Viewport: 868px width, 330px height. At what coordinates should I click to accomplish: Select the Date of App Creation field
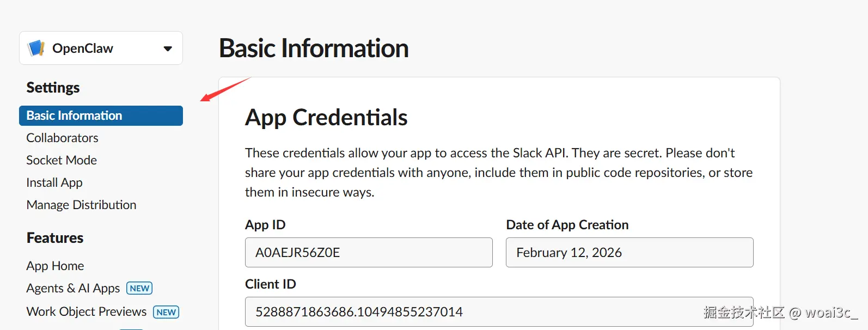click(629, 253)
